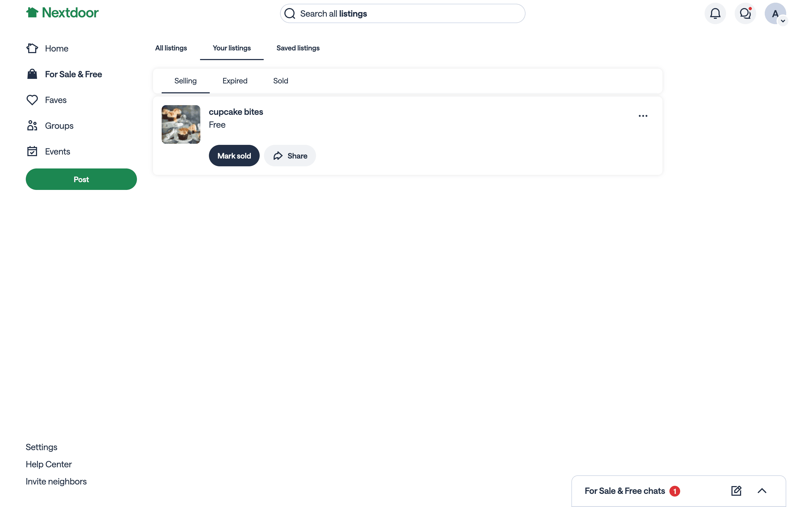Open the Home sidebar icon
The height and width of the screenshot is (507, 812).
[32, 48]
